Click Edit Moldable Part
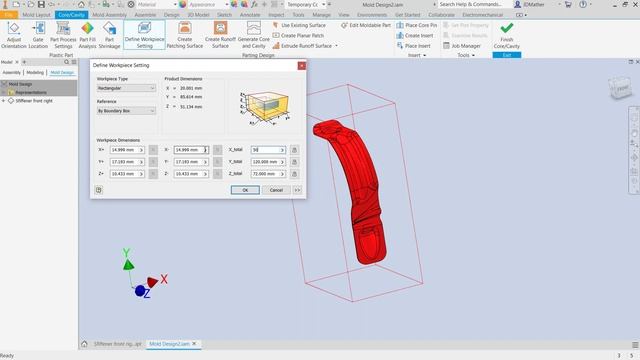640x360 pixels. (366, 25)
